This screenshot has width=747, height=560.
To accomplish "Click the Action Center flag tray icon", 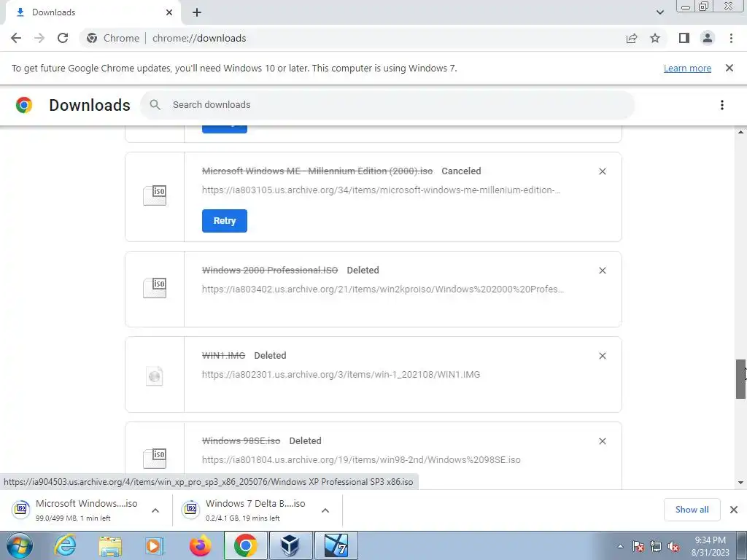I will [638, 546].
